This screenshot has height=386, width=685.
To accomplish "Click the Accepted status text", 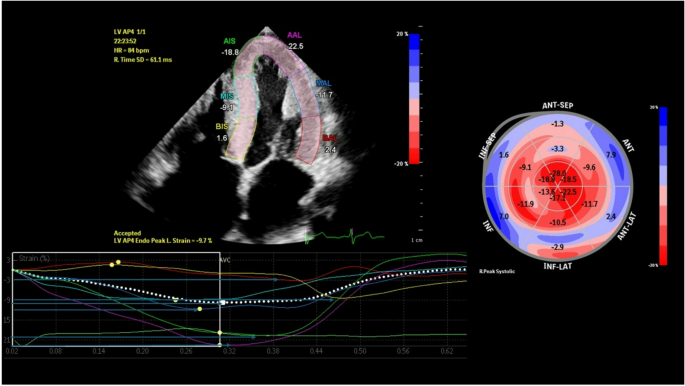I will coord(127,233).
